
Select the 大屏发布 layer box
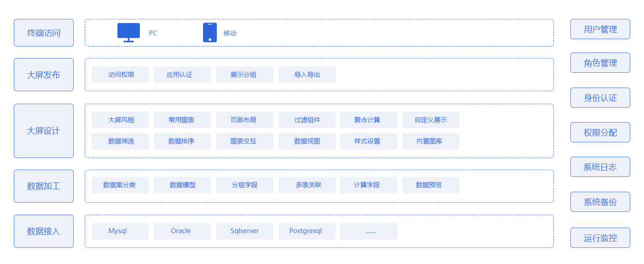tap(44, 75)
